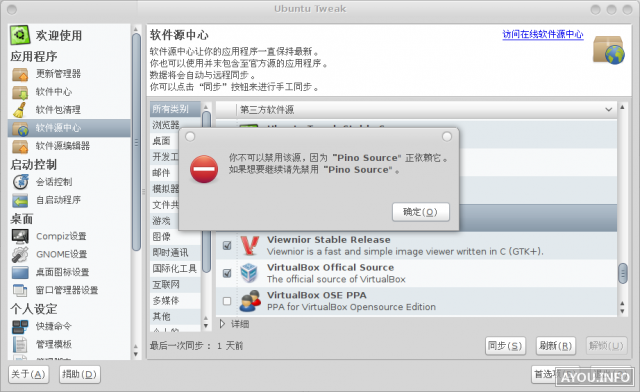Screen dimensions: 640x392
Task: Open GNOME设置 icon
Action: [x=20, y=254]
